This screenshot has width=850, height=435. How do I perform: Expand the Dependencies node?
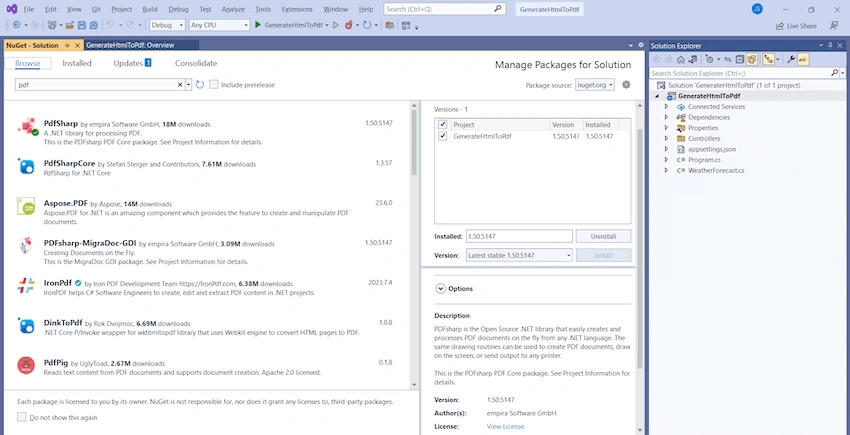666,117
